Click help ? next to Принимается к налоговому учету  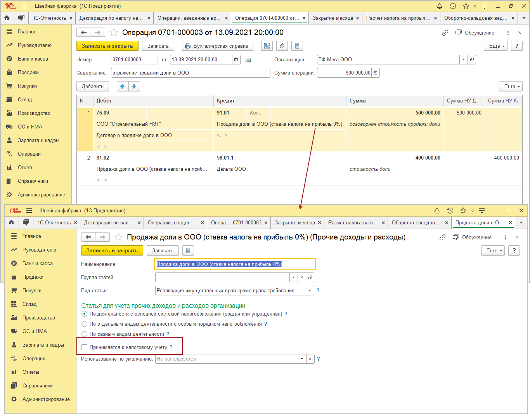171,347
